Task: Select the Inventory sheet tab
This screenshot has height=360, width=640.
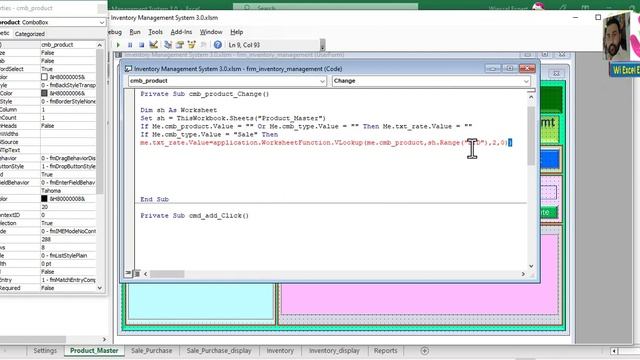Action: pos(280,351)
